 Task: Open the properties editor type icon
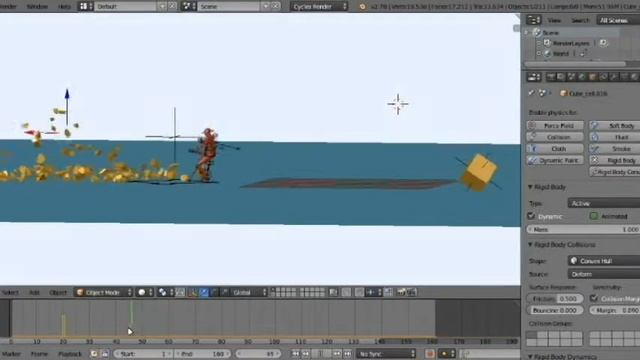[x=533, y=77]
